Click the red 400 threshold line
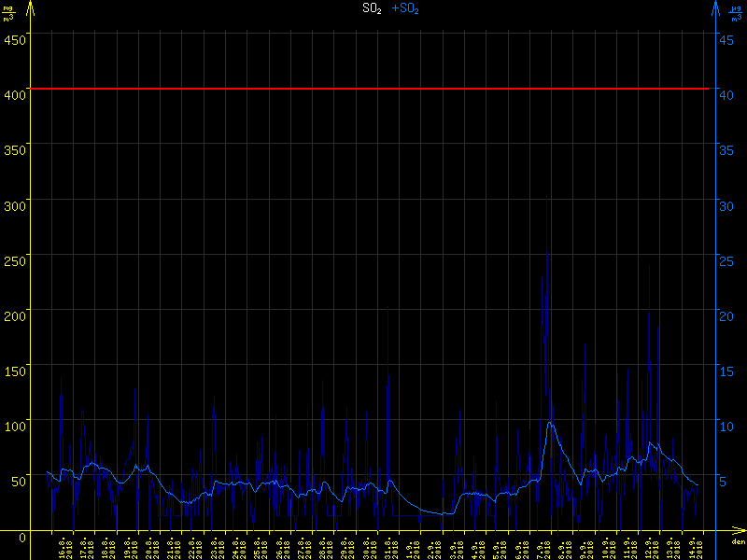The height and width of the screenshot is (560, 747). (373, 89)
